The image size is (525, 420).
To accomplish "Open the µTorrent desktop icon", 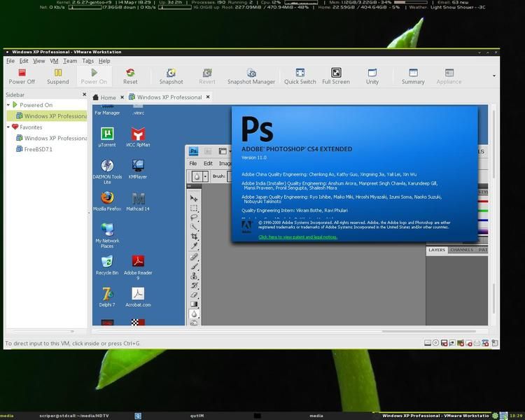I will coord(107,136).
